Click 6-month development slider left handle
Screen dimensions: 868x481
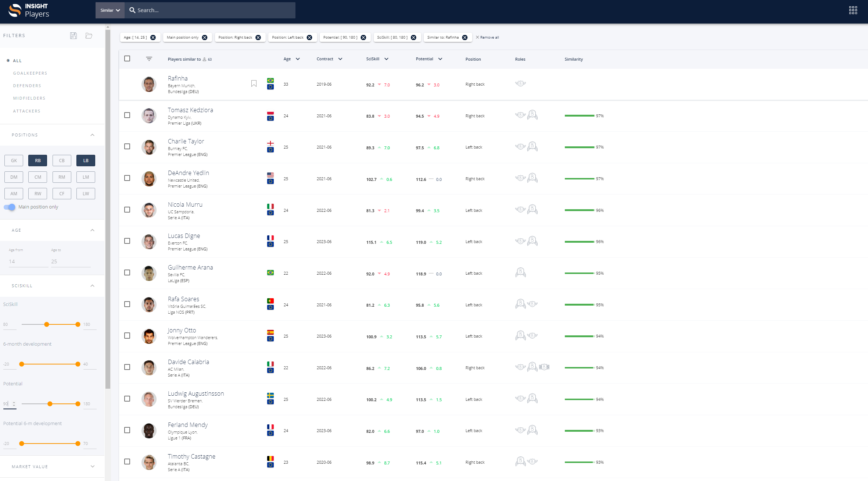(x=22, y=364)
